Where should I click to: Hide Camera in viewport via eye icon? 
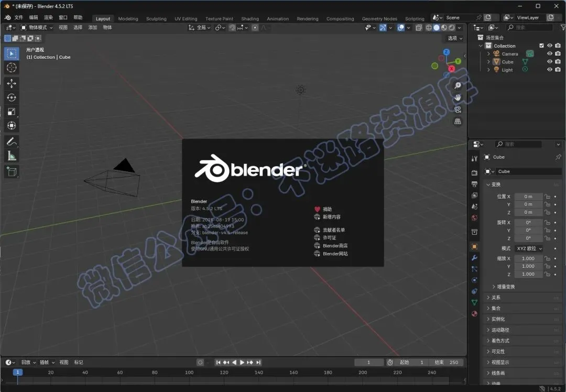(550, 53)
